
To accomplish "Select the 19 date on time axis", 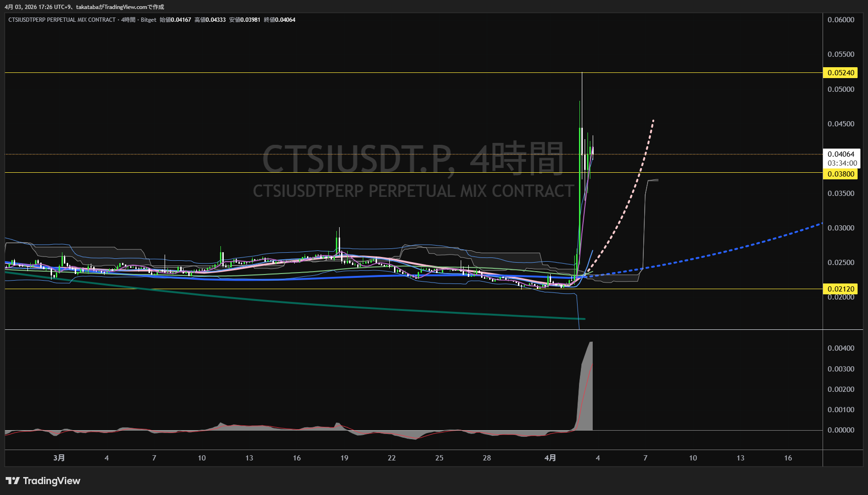I will [344, 458].
